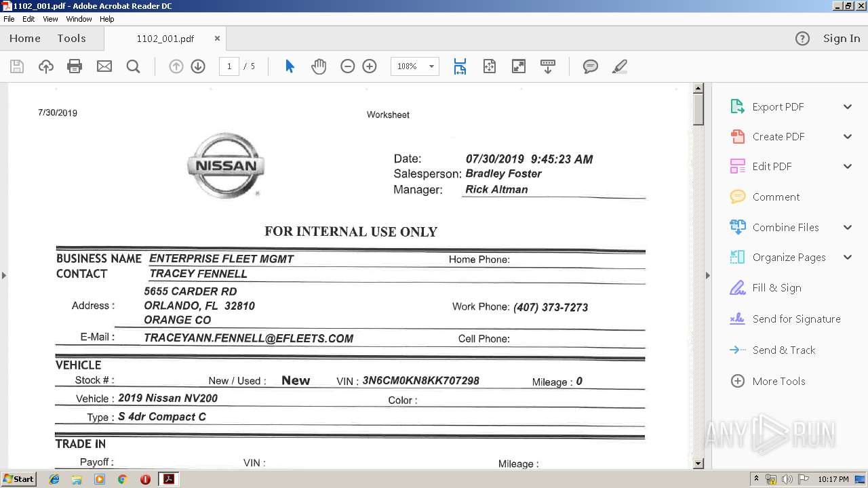Open Edit PDF tool
Image resolution: width=868 pixels, height=488 pixels.
point(772,167)
